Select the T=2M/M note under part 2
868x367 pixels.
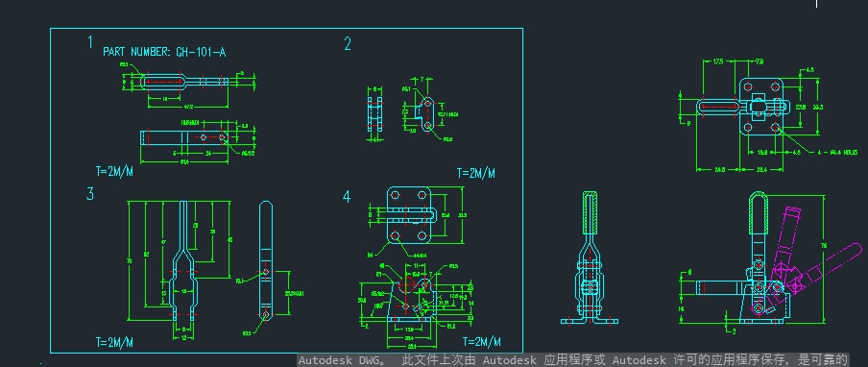pos(476,173)
